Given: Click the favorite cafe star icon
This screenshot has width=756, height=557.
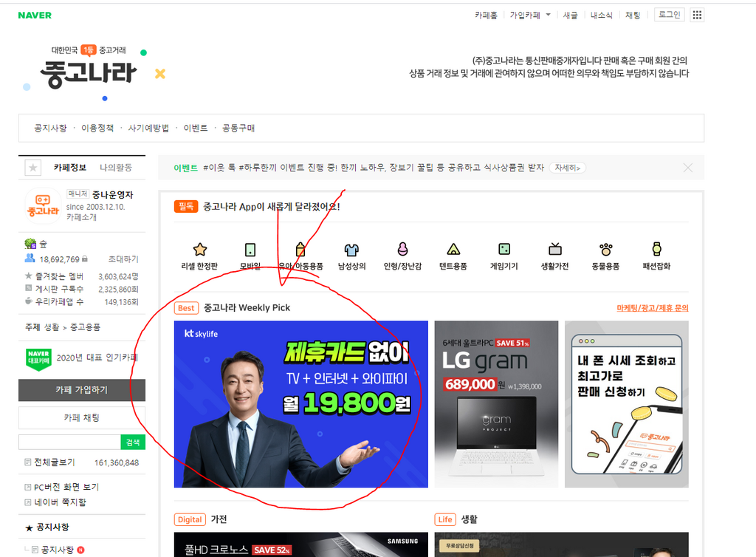Looking at the screenshot, I should 32,168.
